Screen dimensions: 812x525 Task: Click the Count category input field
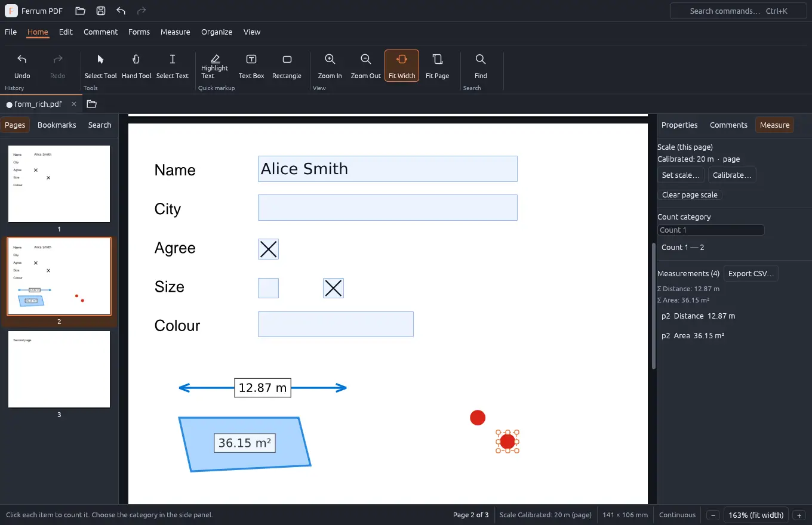(x=710, y=230)
